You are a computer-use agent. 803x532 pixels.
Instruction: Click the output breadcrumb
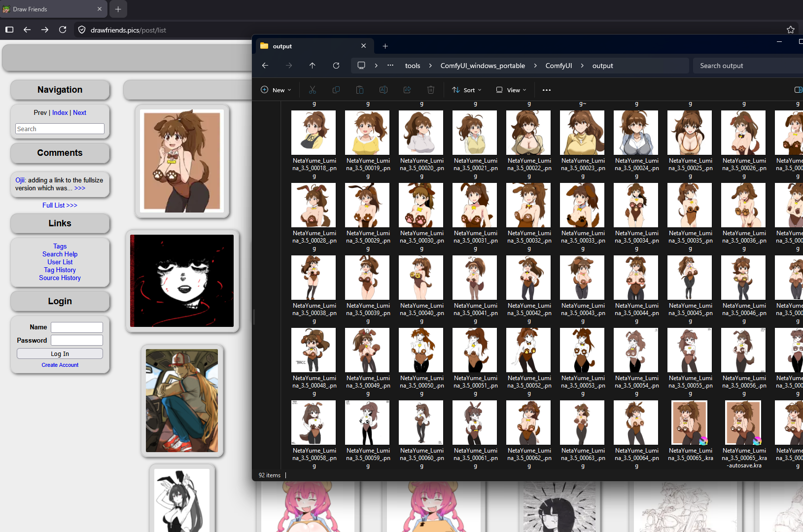tap(603, 66)
